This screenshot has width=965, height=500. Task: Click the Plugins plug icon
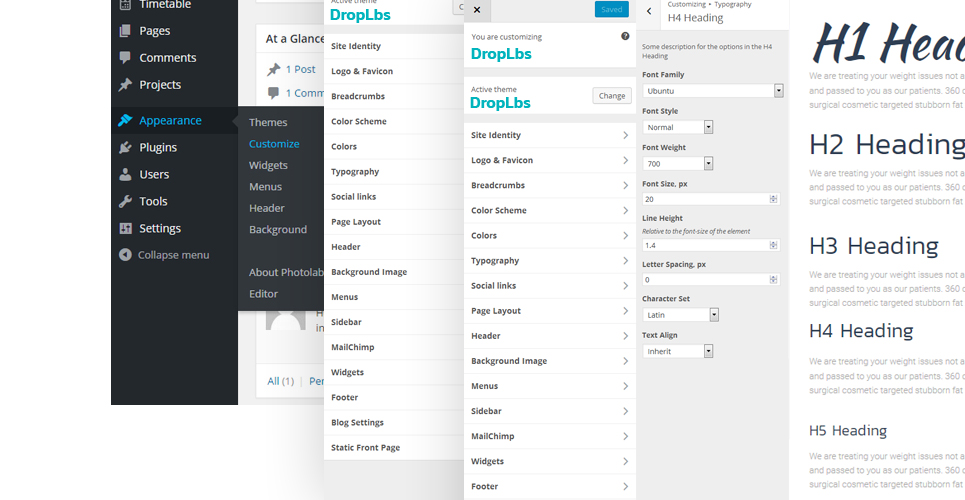pos(125,147)
